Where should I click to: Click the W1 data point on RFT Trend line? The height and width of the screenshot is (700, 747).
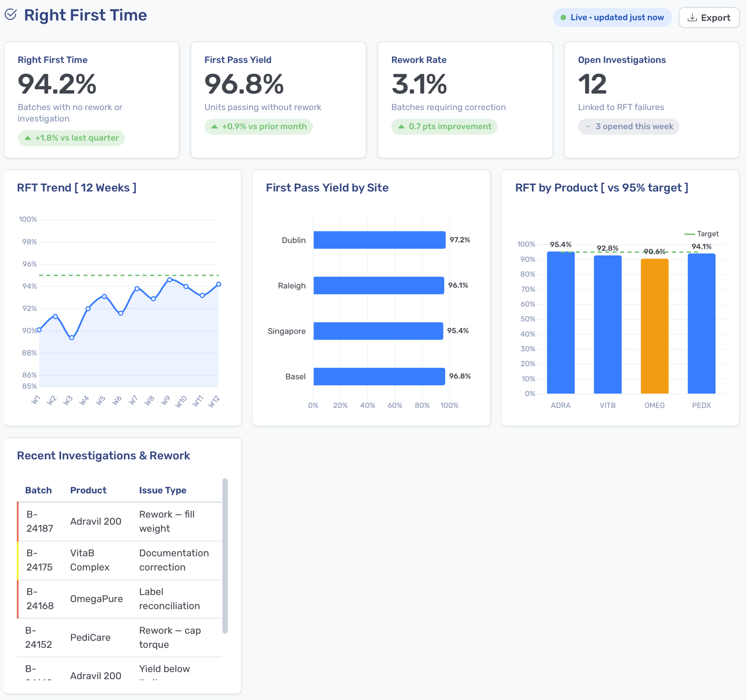click(39, 330)
